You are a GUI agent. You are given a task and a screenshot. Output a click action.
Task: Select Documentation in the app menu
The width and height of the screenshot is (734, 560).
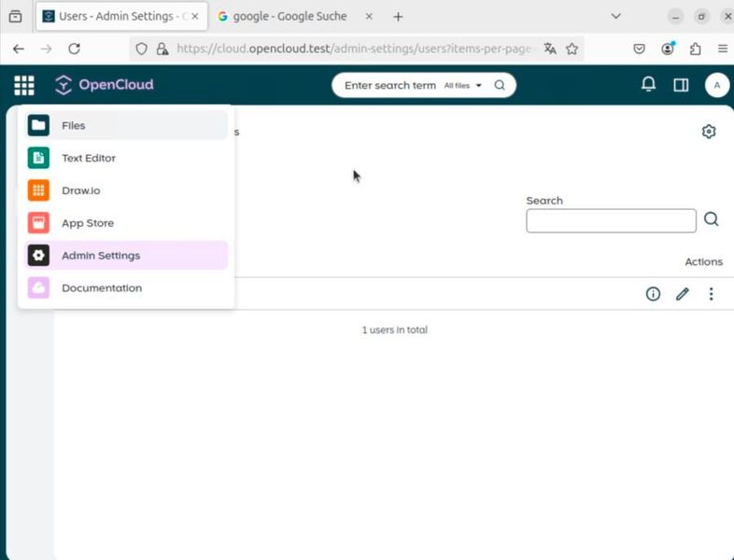(126, 287)
